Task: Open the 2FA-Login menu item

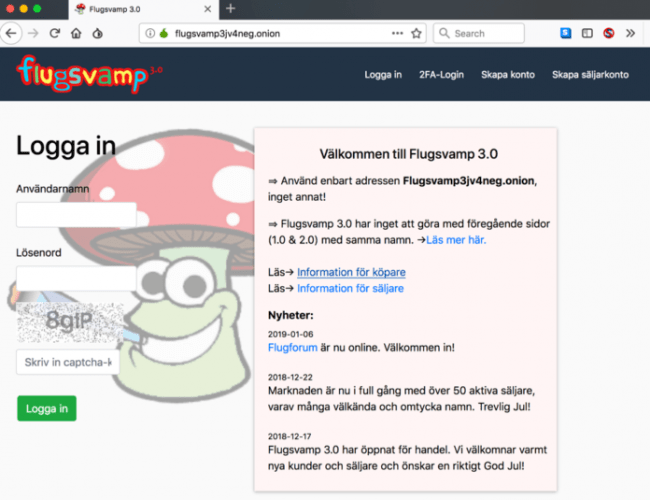Action: click(440, 75)
